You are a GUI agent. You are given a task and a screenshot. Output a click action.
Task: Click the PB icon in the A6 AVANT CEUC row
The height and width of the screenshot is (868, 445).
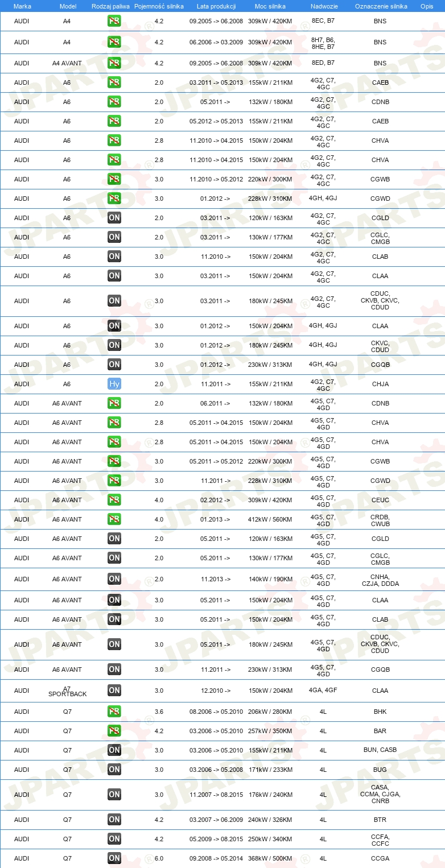[114, 500]
